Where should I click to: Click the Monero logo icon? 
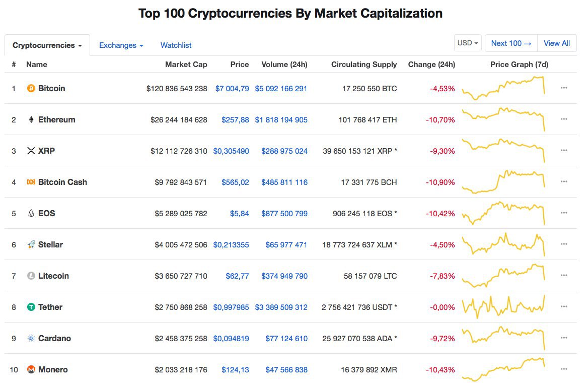[x=31, y=369]
